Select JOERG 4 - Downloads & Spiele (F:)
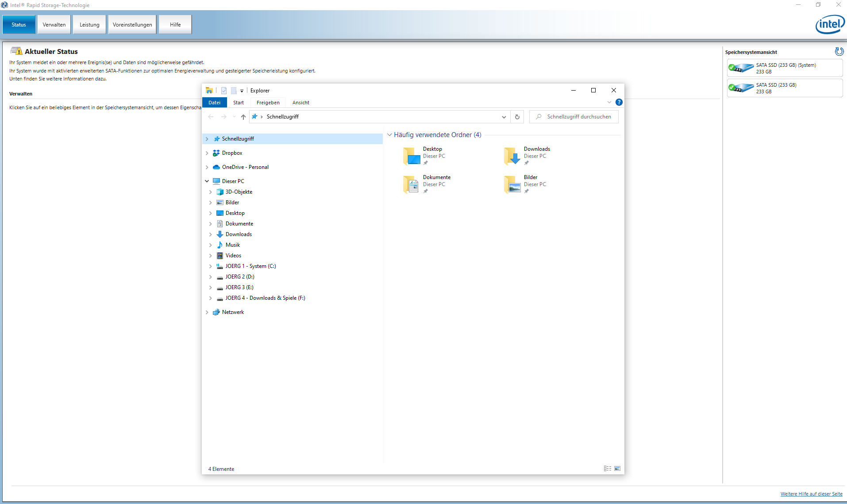Image resolution: width=847 pixels, height=504 pixels. coord(265,298)
